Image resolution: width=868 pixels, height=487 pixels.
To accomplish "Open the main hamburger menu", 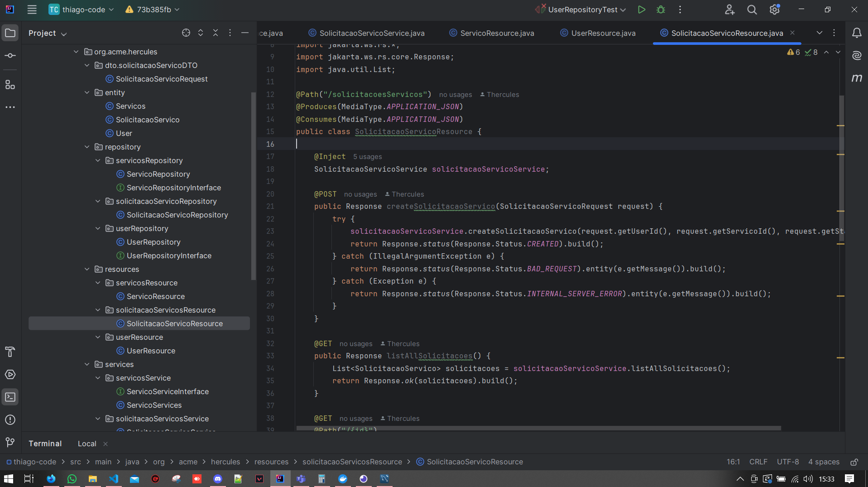I will click(32, 10).
